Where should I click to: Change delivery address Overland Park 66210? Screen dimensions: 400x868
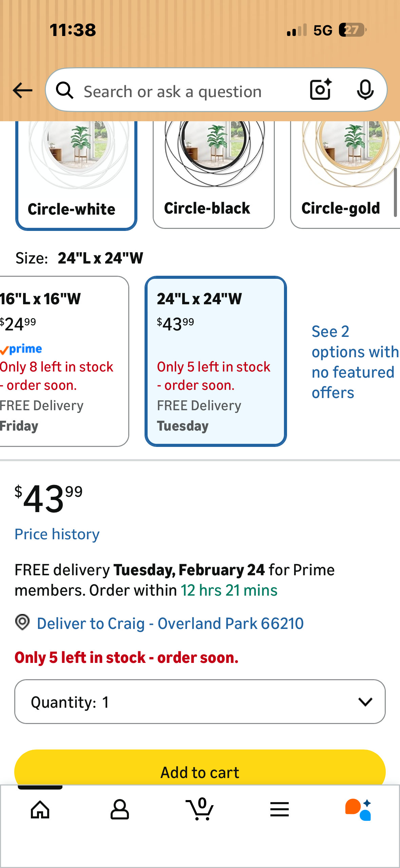click(x=170, y=623)
